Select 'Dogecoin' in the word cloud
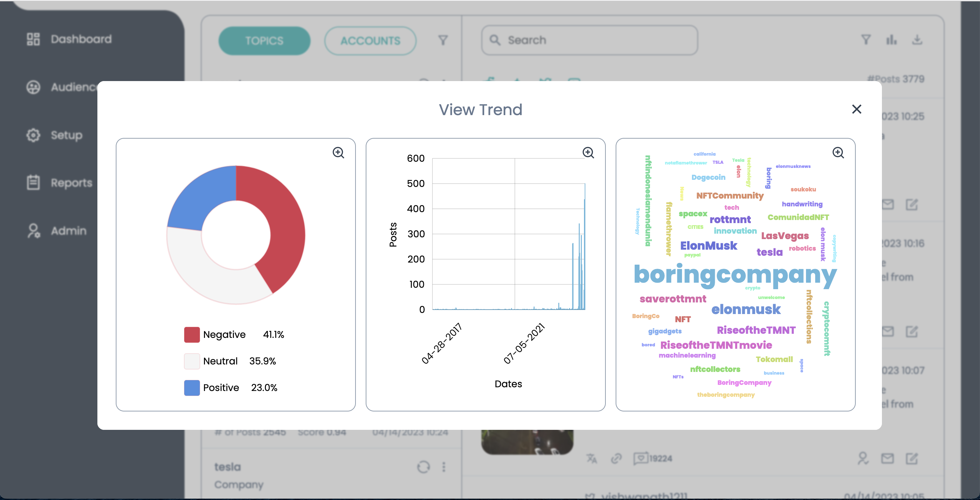The image size is (980, 500). (x=708, y=177)
